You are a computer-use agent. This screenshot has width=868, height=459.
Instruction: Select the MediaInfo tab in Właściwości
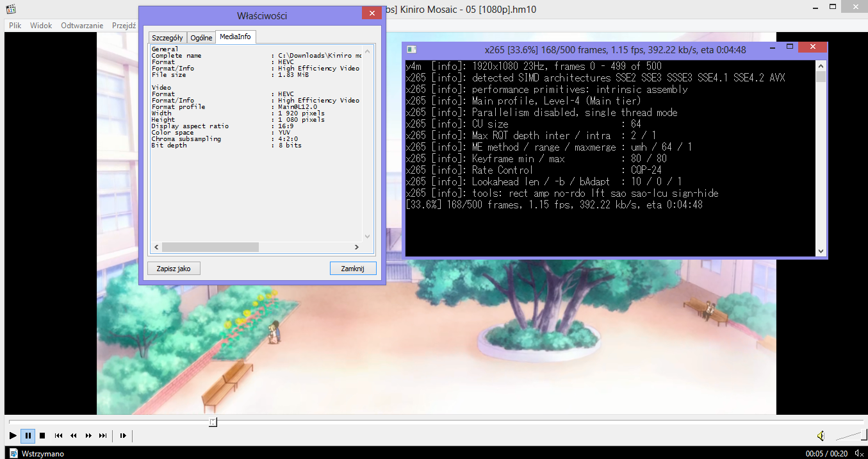click(235, 37)
